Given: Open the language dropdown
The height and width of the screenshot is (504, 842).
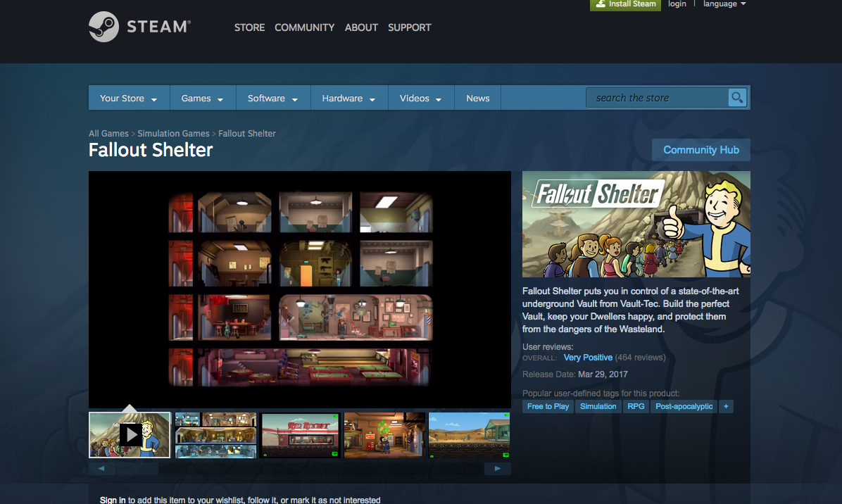Looking at the screenshot, I should click(x=724, y=4).
